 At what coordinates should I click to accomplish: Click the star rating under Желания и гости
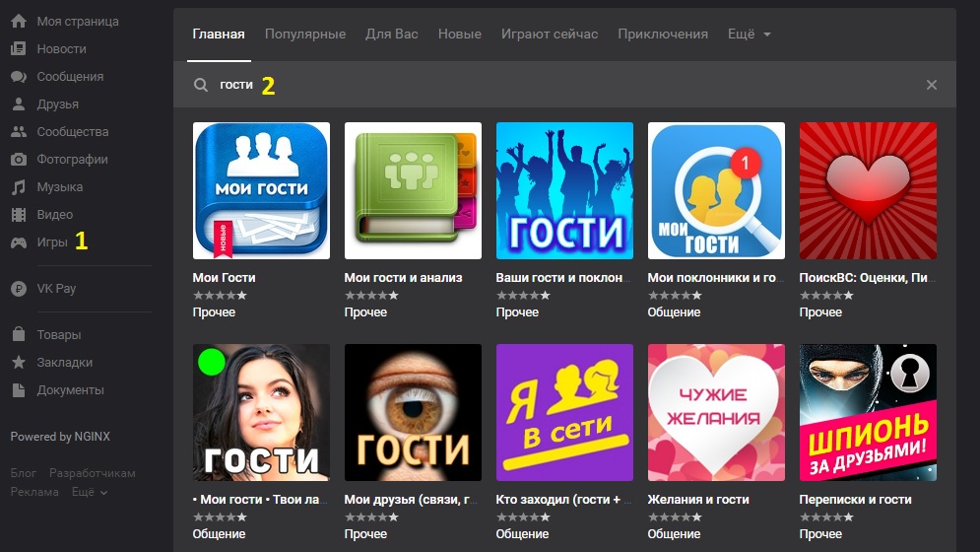675,517
